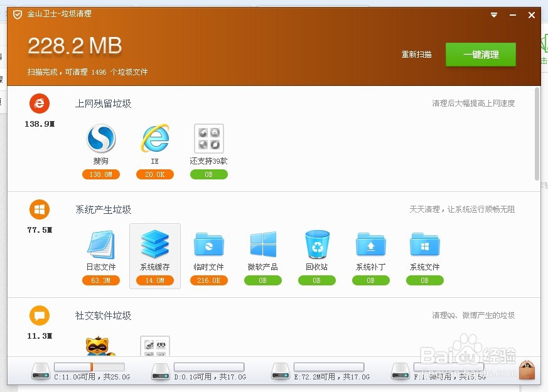Click the C: drive usage bar

coord(90,366)
